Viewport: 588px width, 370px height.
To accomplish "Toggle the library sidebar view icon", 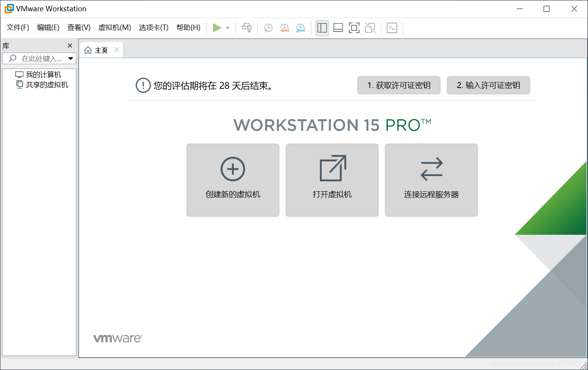I will pos(322,28).
